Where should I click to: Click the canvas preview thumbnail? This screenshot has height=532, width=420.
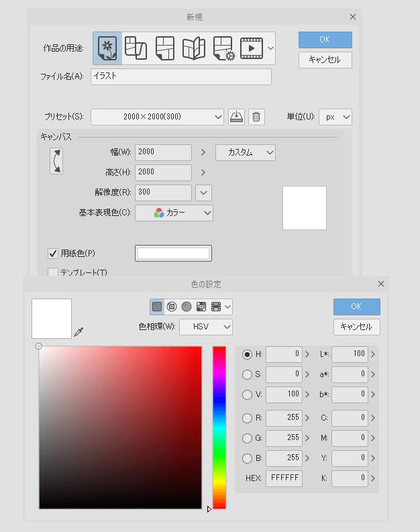pyautogui.click(x=305, y=208)
